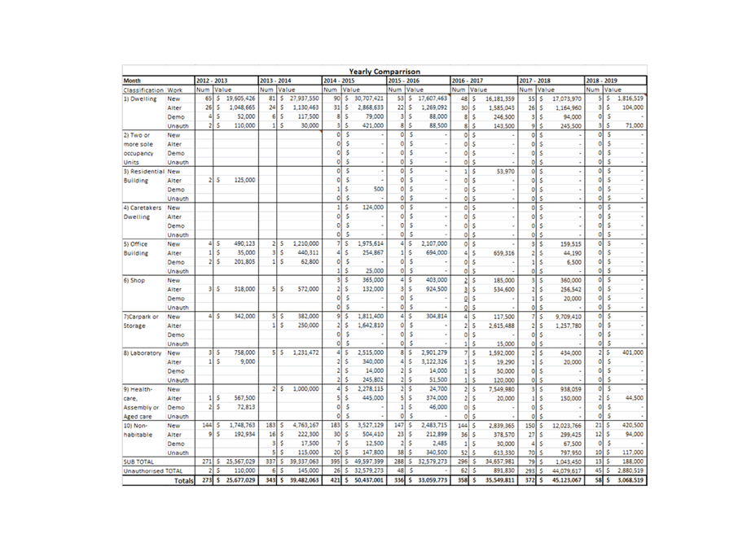
Task: Click the 4) Caretakers row label
Action: coord(143,208)
